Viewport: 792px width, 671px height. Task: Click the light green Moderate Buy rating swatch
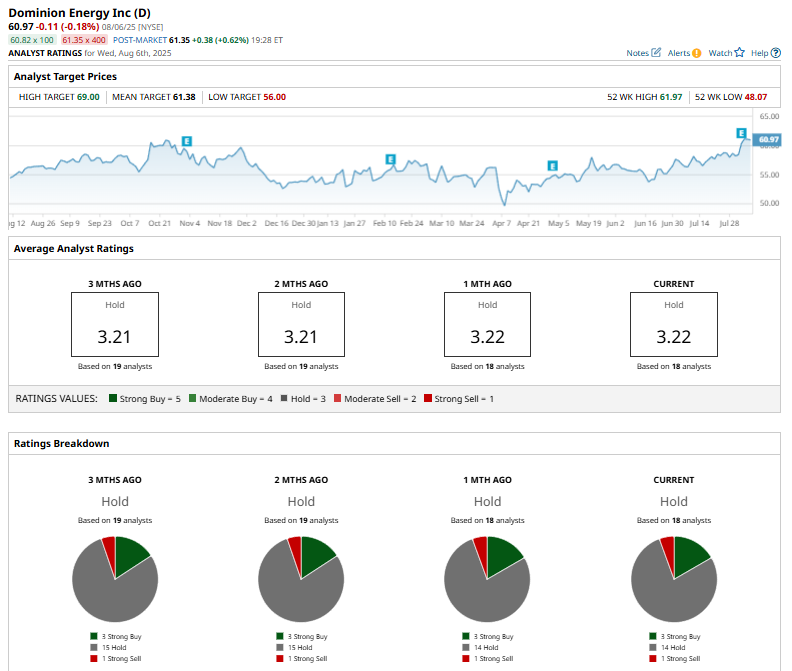(x=192, y=398)
